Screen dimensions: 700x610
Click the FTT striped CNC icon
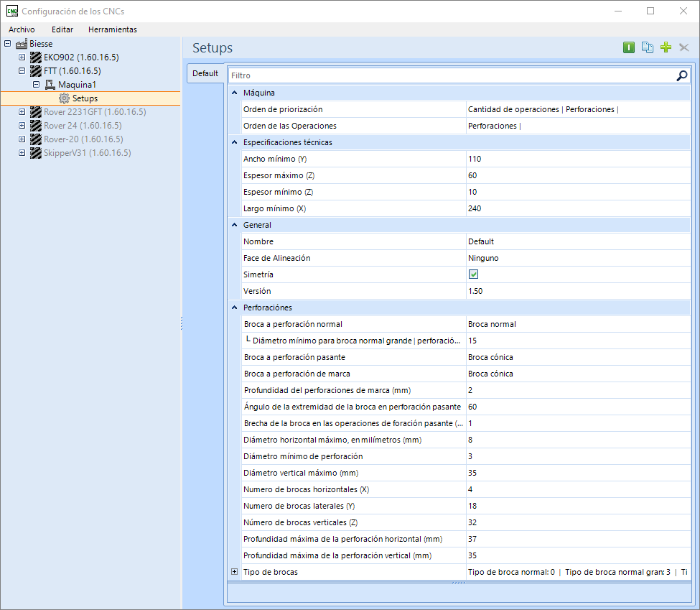pos(36,71)
